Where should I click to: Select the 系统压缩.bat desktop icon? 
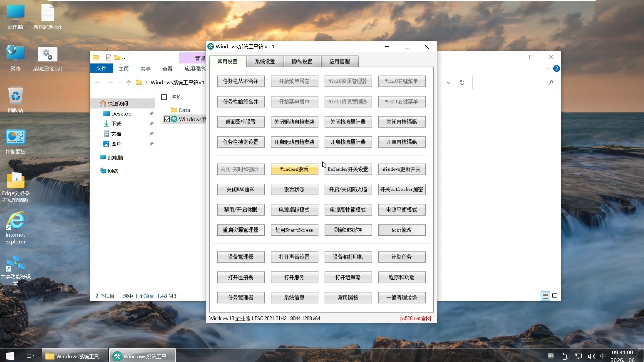click(x=48, y=58)
